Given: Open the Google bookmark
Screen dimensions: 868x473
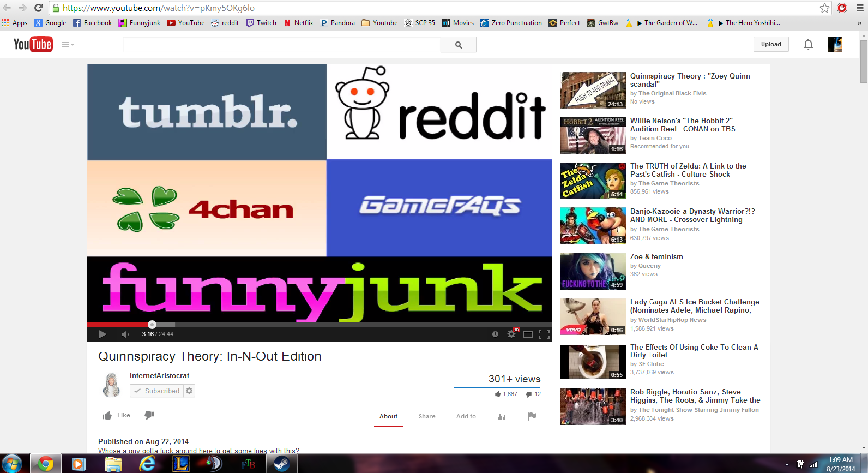Looking at the screenshot, I should tap(50, 23).
